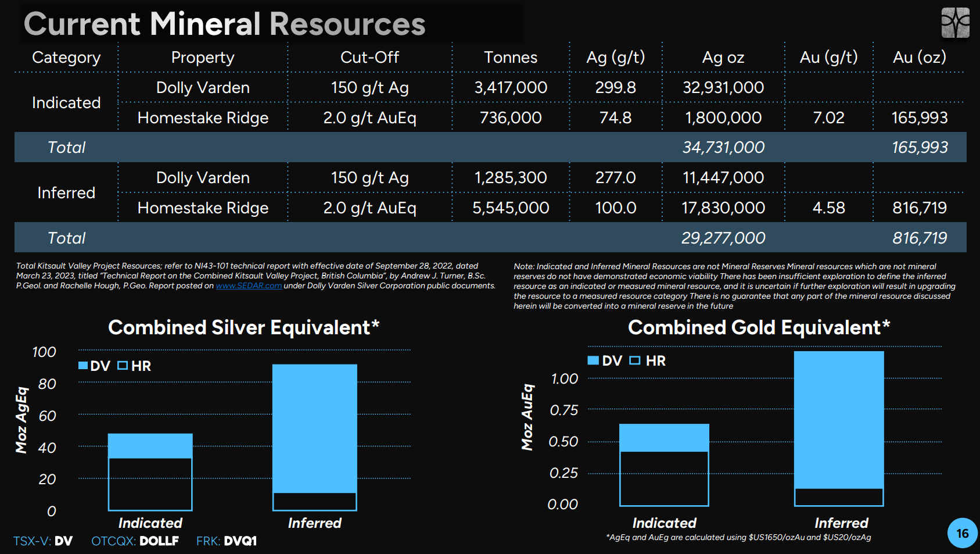Click the silver grade value 100.0

click(x=616, y=208)
